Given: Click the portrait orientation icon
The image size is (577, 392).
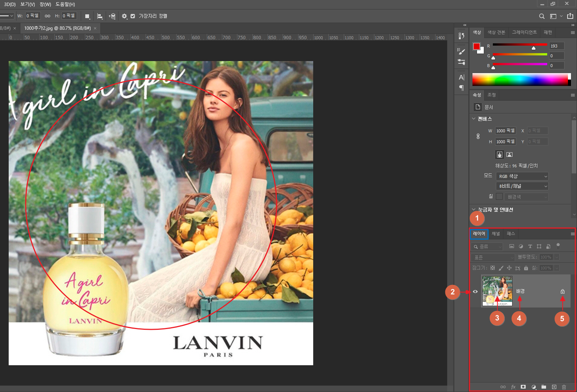Looking at the screenshot, I should point(499,155).
